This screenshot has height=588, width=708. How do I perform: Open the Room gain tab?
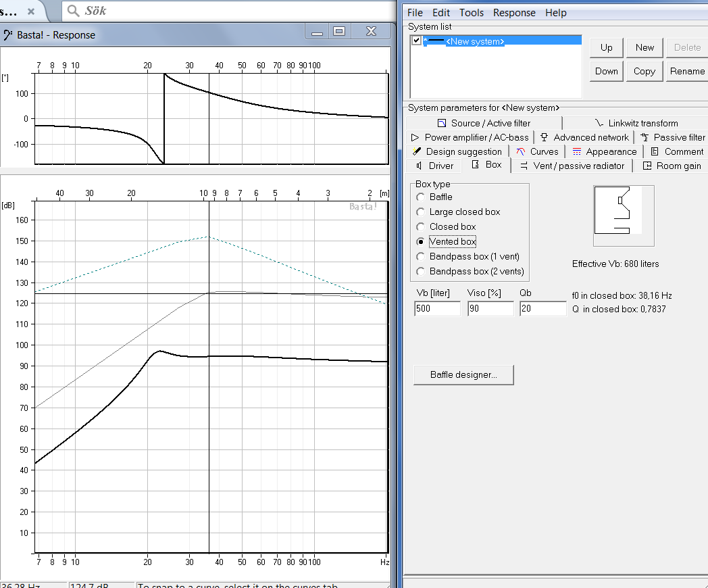[672, 166]
